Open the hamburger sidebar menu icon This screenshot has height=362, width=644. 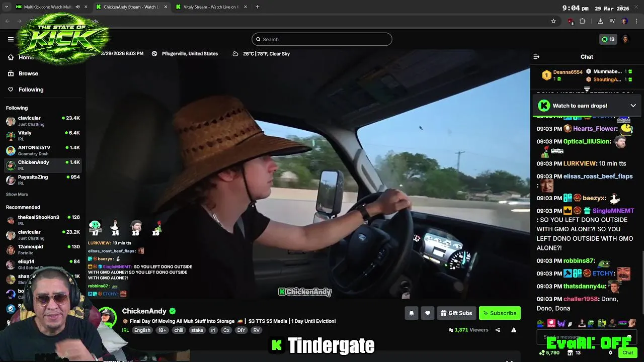(x=11, y=39)
